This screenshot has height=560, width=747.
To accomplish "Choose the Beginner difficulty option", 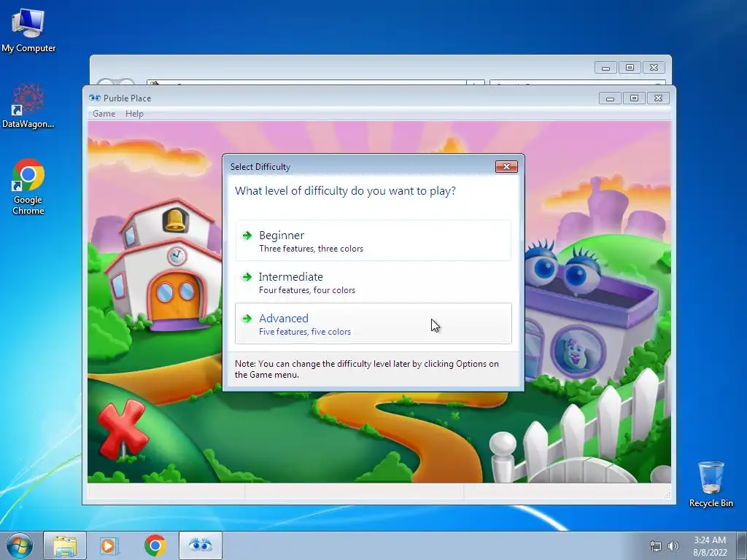I will click(373, 241).
